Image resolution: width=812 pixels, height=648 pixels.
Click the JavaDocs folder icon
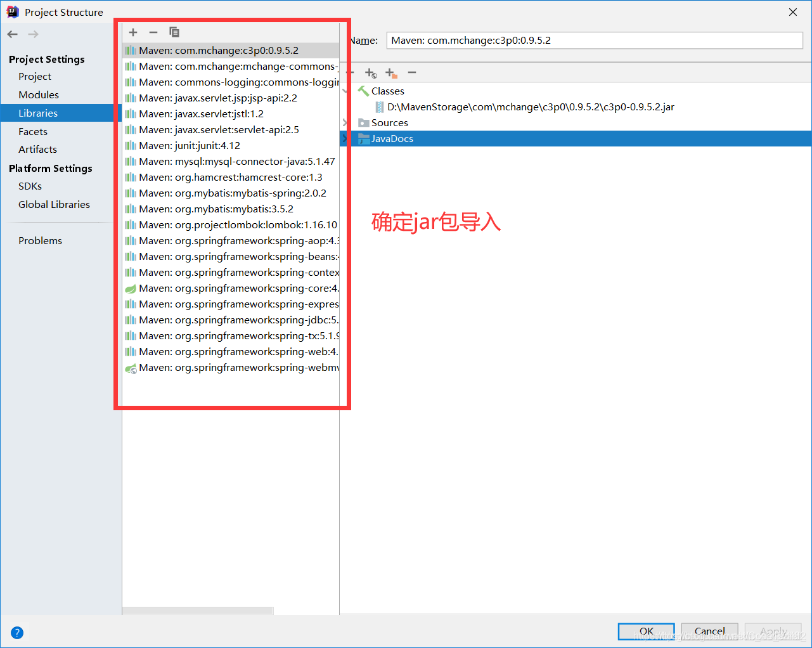tap(364, 138)
